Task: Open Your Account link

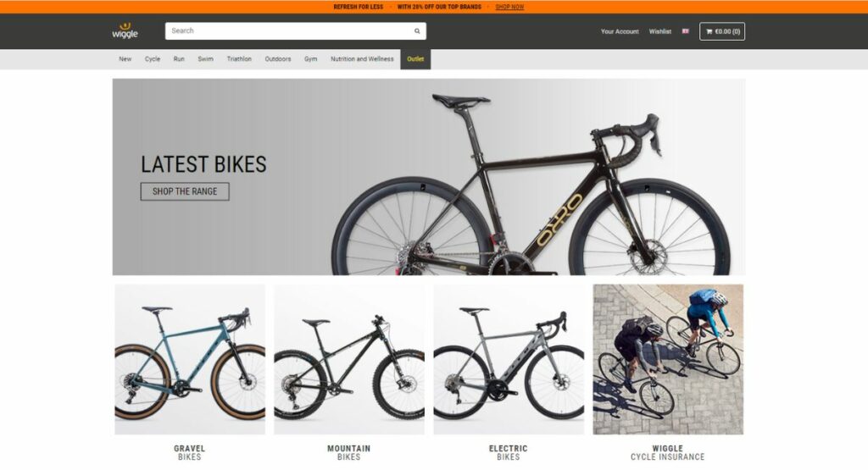Action: [620, 31]
